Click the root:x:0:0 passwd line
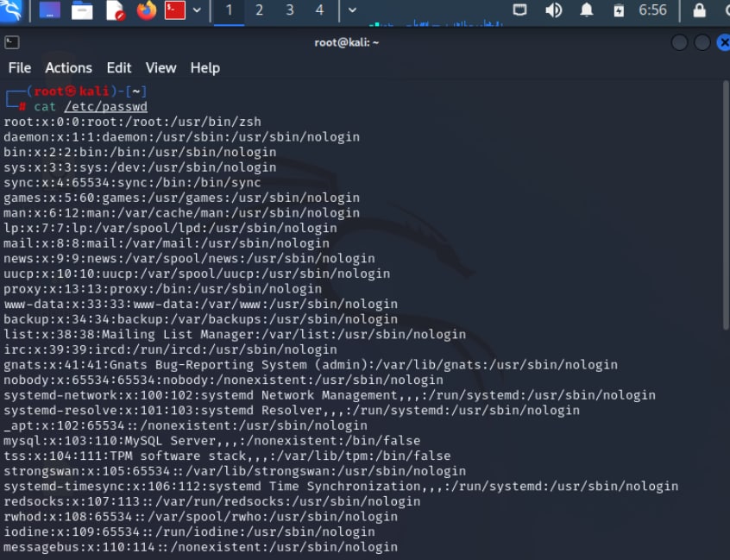 (x=132, y=122)
